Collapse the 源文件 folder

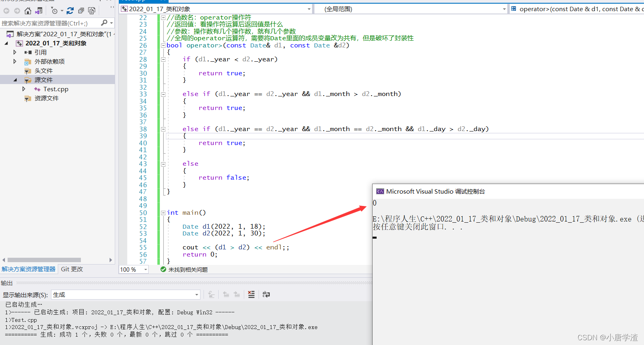(15, 80)
